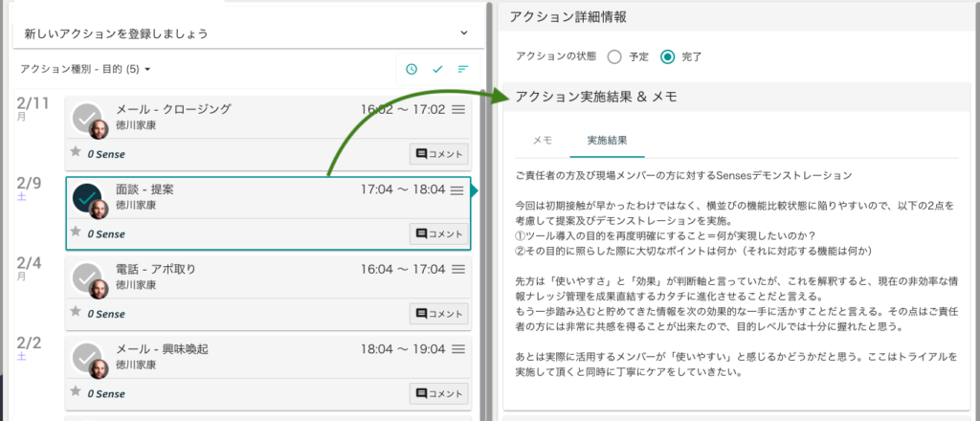
Task: Click time range 16:04 ～ 17:04
Action: point(403,269)
